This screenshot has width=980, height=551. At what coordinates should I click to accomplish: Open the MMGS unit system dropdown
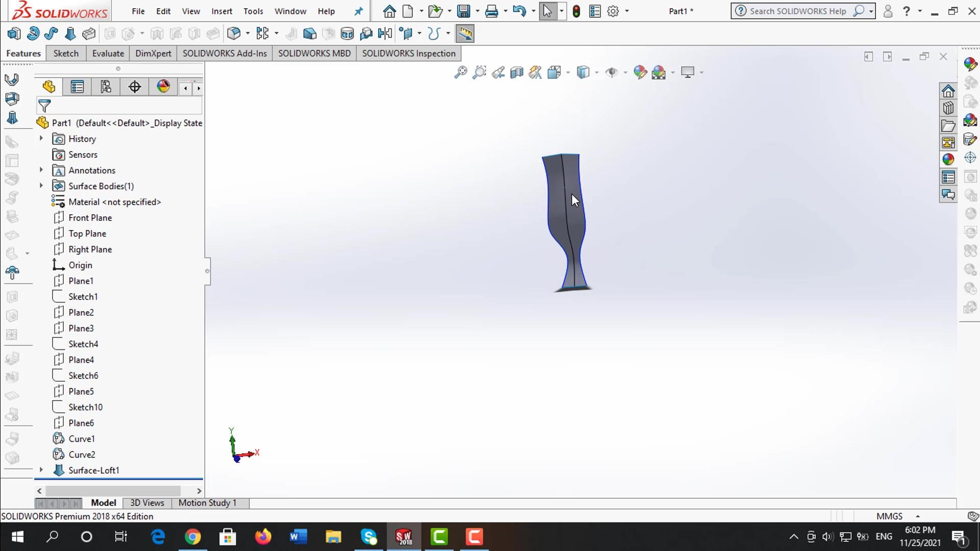click(918, 516)
